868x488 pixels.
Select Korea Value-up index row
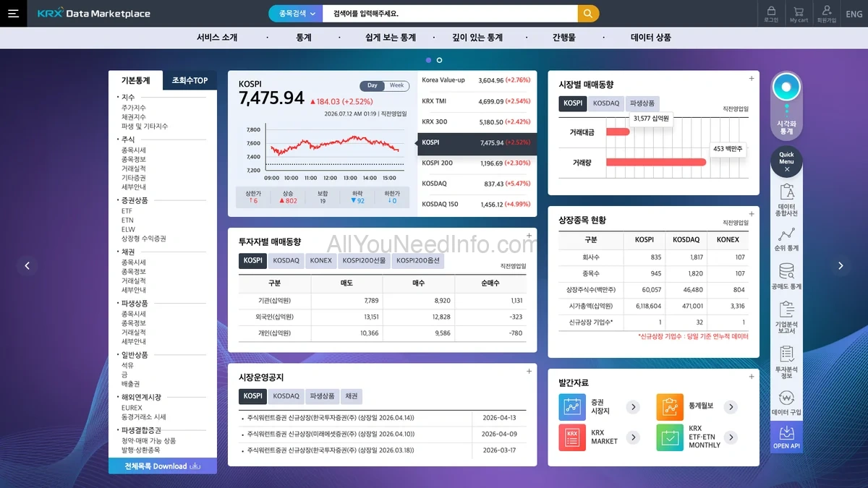tap(477, 80)
